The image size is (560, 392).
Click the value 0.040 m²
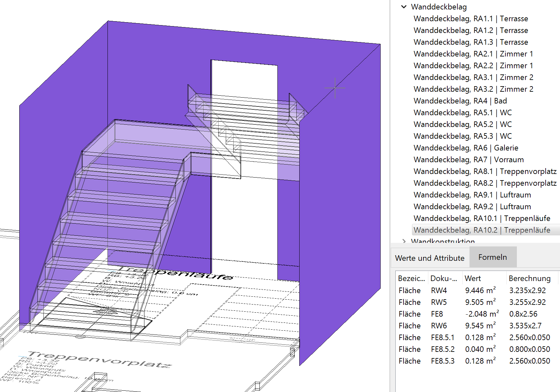tap(481, 349)
